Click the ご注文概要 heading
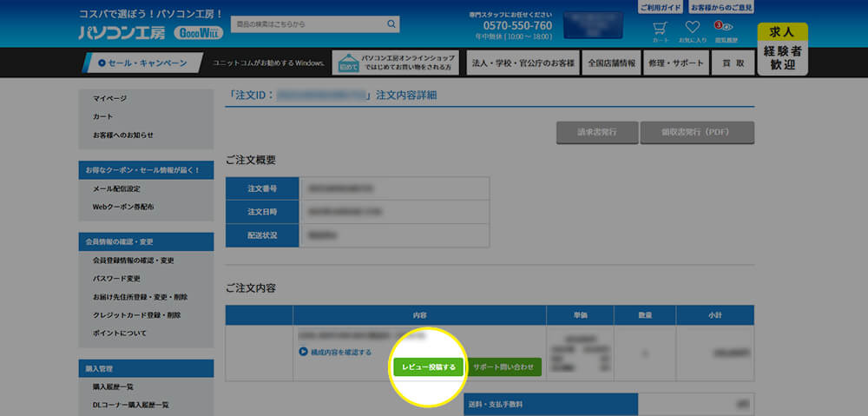Viewport: 868px width, 416px height. (x=251, y=161)
